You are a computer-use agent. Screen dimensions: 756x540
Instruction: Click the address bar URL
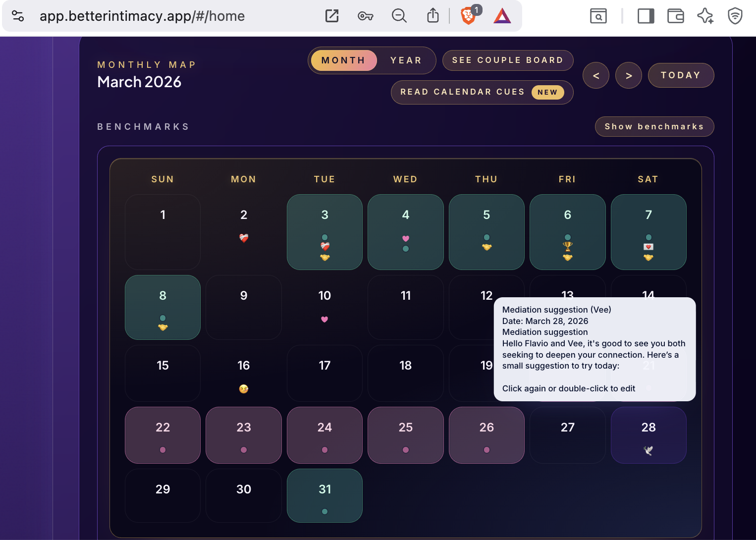click(142, 16)
